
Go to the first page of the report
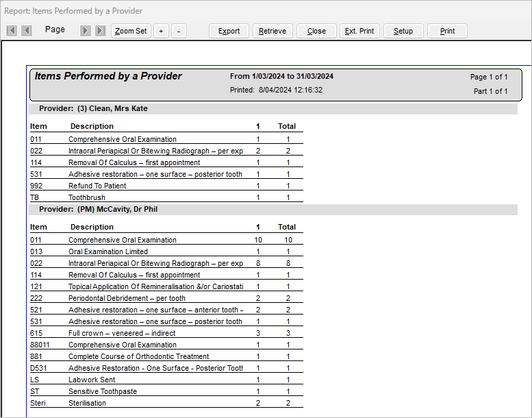click(x=12, y=31)
